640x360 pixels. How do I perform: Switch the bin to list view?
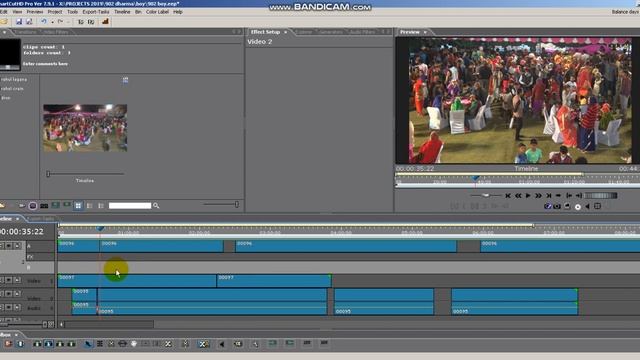coord(89,206)
